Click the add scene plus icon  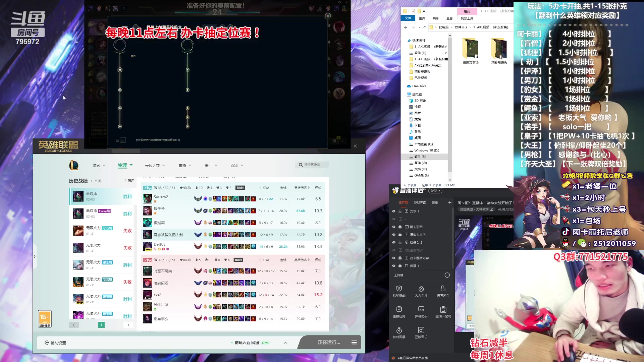(449, 202)
